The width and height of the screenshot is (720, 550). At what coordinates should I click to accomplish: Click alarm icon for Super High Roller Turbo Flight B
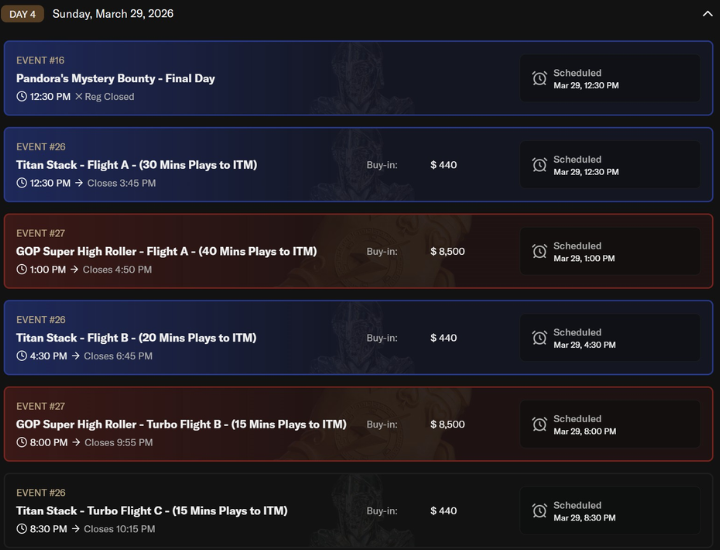pos(540,425)
